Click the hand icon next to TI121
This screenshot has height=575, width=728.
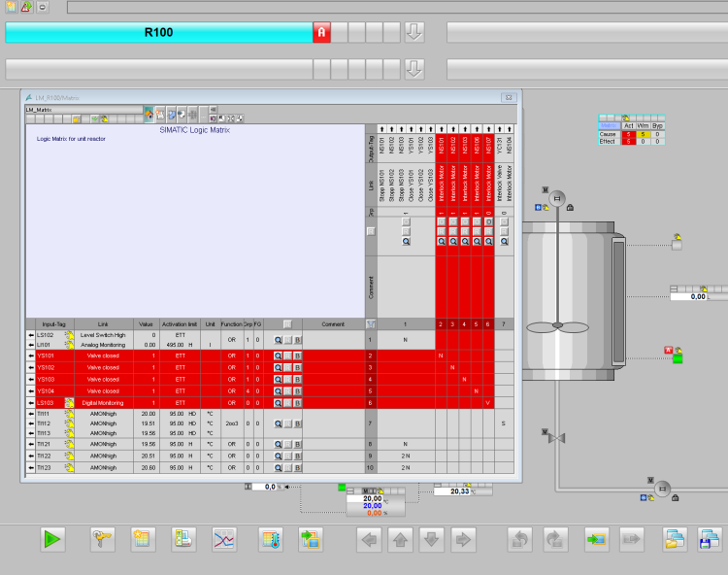[69, 444]
